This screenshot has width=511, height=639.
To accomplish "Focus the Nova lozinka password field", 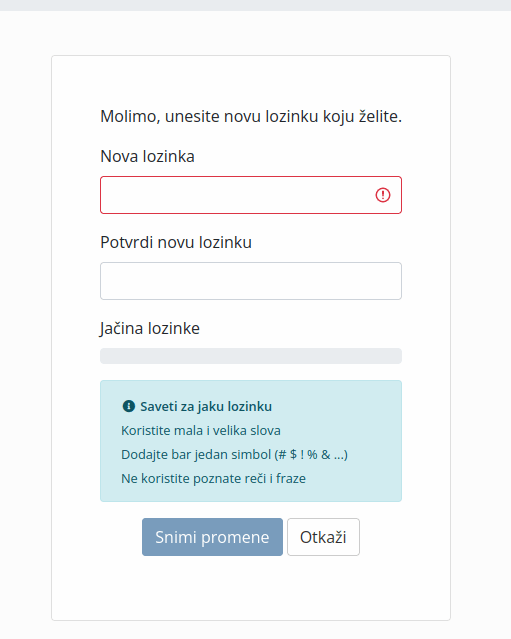I will click(251, 195).
